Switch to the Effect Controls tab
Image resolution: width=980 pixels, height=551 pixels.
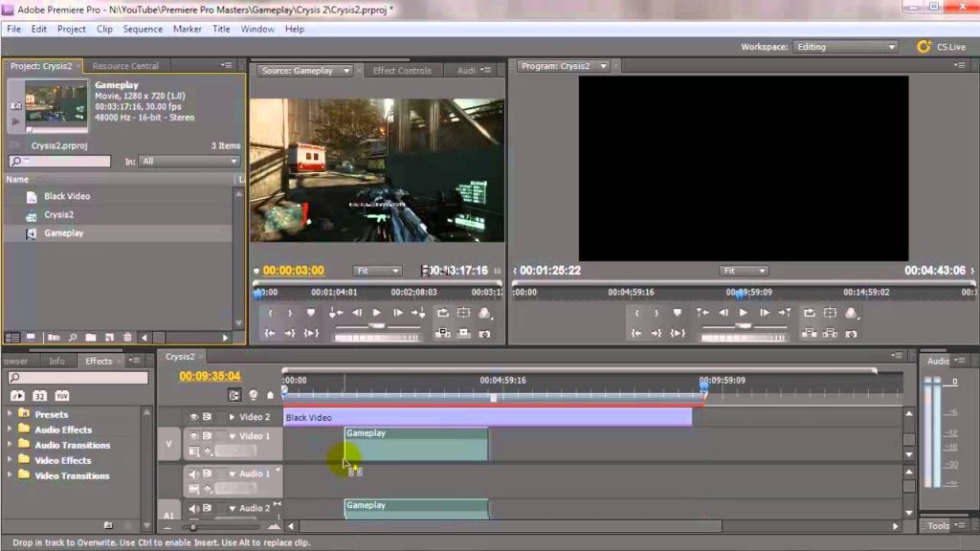402,70
